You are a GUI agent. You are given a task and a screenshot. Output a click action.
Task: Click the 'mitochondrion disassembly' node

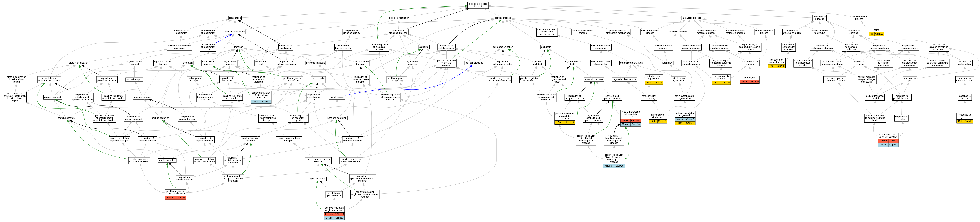point(649,97)
